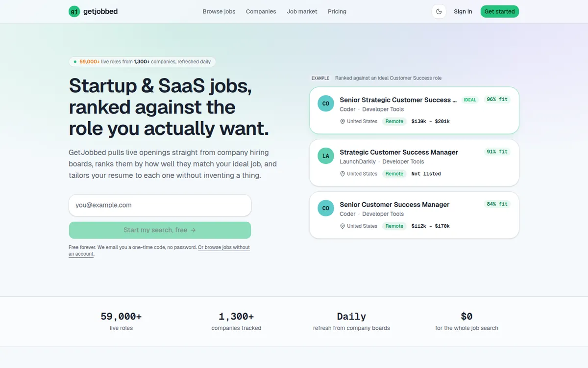Click the green gj logo icon
The height and width of the screenshot is (368, 588).
(74, 11)
